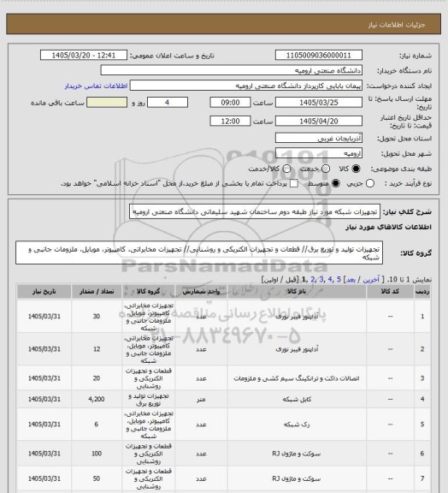Image resolution: width=448 pixels, height=493 pixels.
Task: Go to results page 4
Action: 330,279
